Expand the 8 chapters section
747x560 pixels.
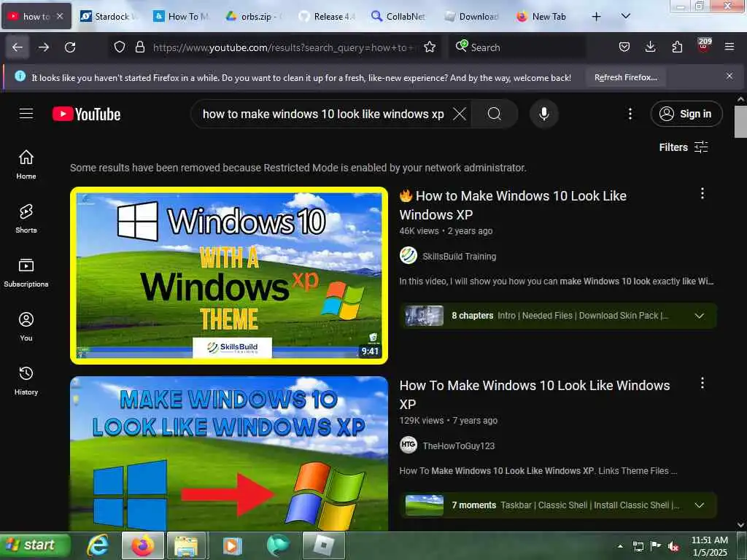[x=700, y=316]
